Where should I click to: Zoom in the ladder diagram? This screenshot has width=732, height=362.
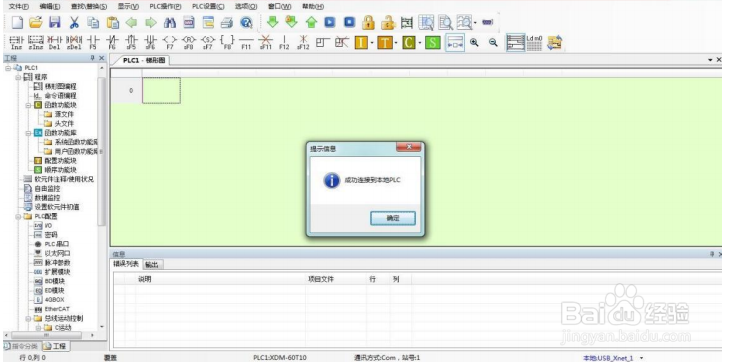pyautogui.click(x=474, y=43)
